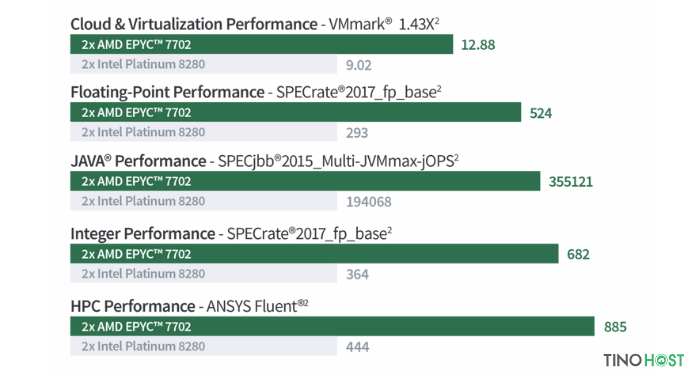This screenshot has width=700, height=375.
Task: Click the Floating-Point Performance heading
Action: click(167, 92)
